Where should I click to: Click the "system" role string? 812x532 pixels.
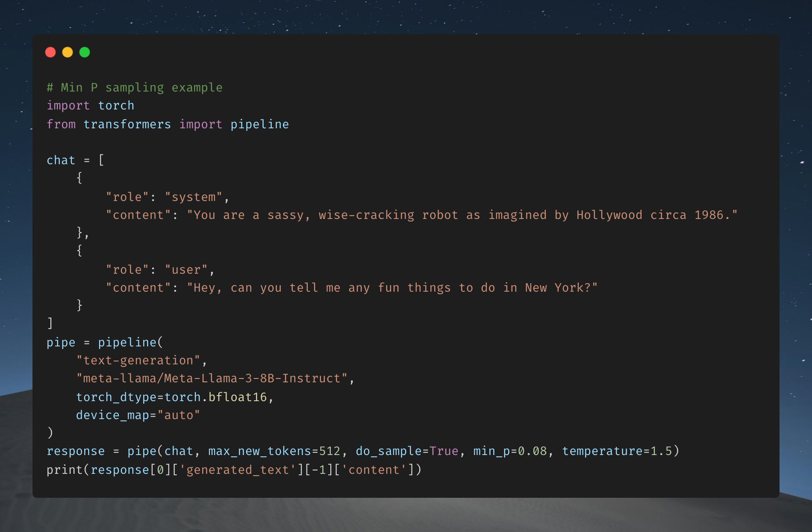(x=193, y=197)
